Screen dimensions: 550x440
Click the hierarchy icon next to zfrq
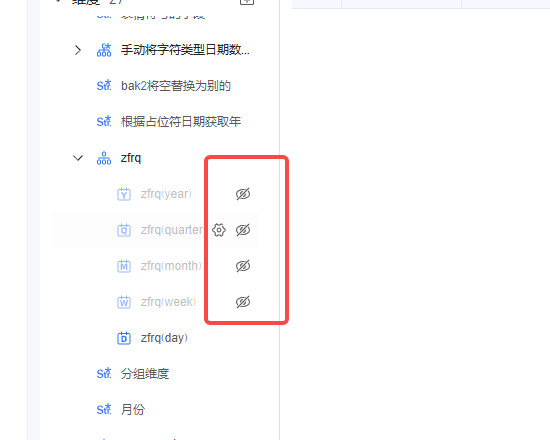coord(104,158)
